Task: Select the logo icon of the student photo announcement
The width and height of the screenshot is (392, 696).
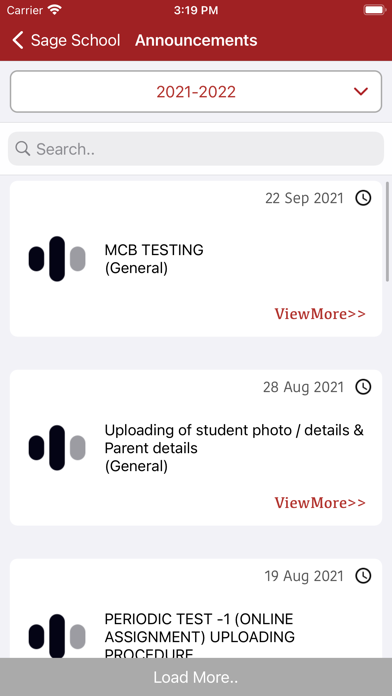Action: (57, 448)
